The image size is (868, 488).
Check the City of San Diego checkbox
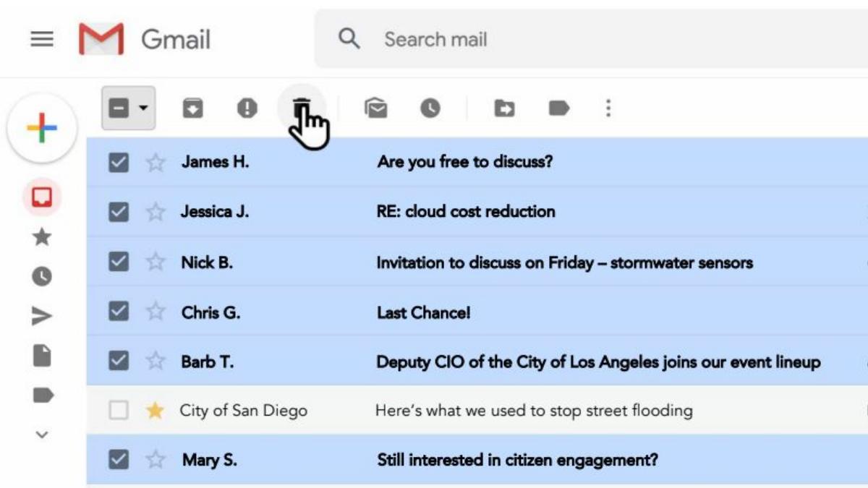[119, 411]
